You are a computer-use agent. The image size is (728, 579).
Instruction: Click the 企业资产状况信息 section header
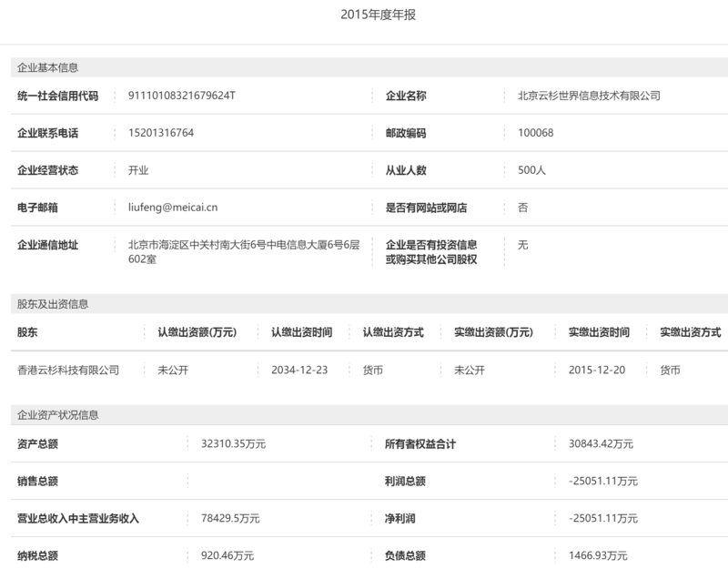57,415
